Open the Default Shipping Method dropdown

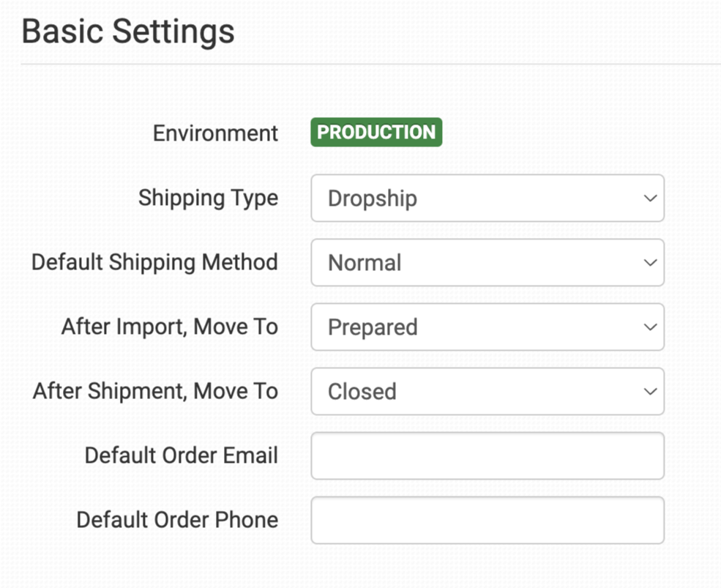tap(487, 263)
